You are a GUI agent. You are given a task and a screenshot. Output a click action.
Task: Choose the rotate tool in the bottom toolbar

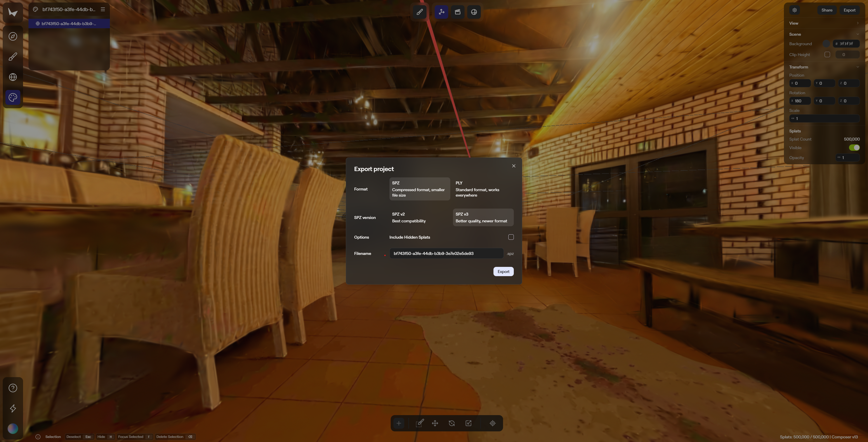[452, 423]
